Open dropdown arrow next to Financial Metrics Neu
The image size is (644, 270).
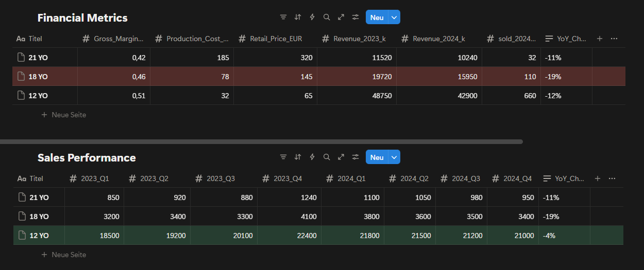coord(394,17)
